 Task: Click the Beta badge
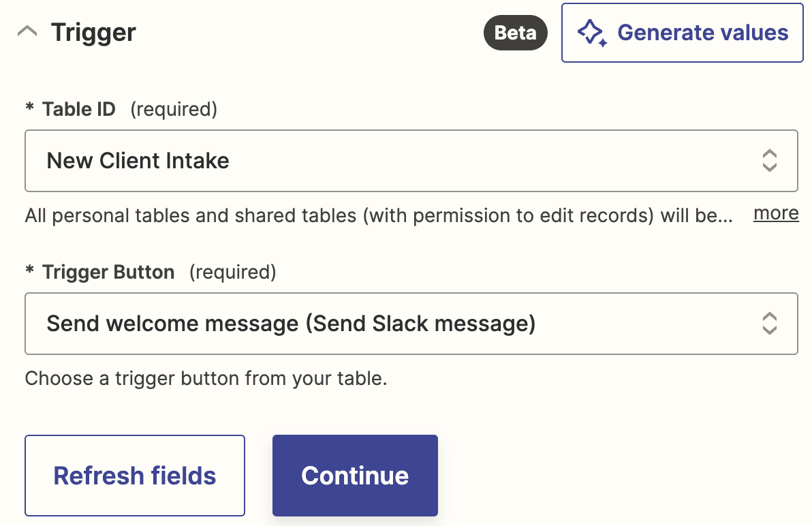[515, 33]
